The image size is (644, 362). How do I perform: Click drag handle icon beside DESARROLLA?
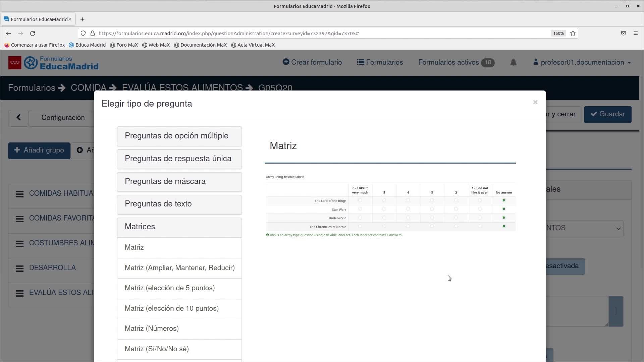point(19,268)
